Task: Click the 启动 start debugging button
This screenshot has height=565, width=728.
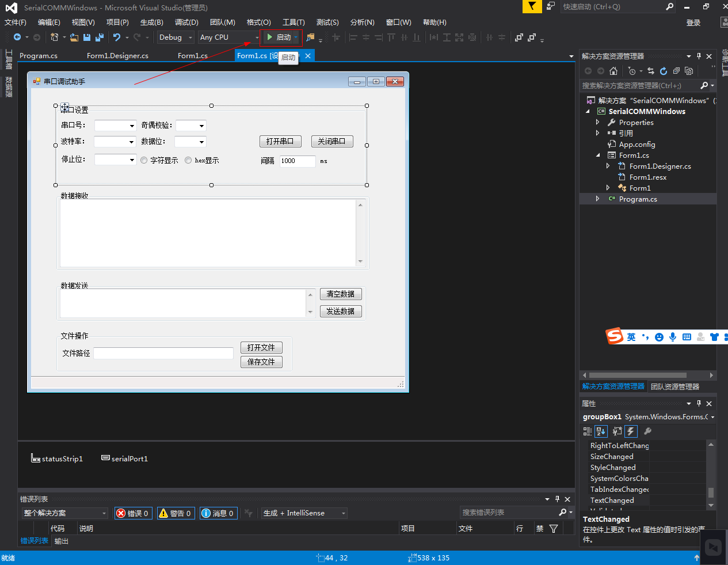Action: coord(280,37)
